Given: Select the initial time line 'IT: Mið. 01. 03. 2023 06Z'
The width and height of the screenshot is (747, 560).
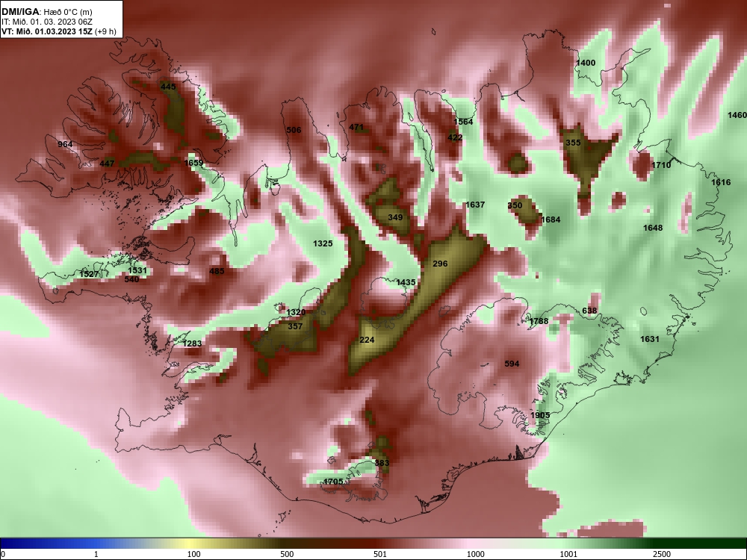Looking at the screenshot, I should pyautogui.click(x=46, y=22).
